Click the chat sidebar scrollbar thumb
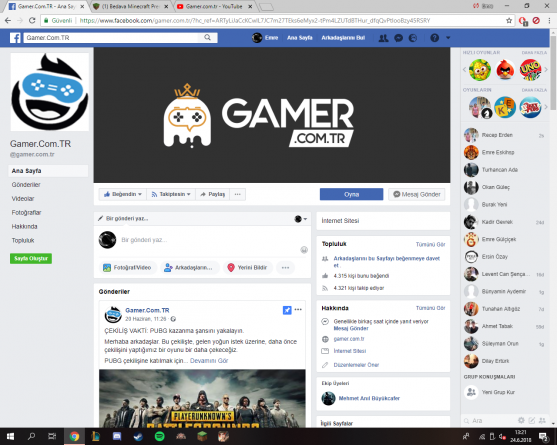This screenshot has width=557, height=445. point(553,73)
